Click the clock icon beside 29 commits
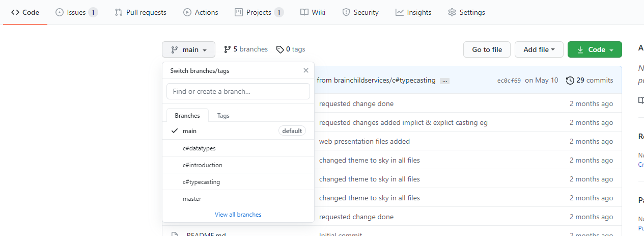This screenshot has height=236, width=644. coord(570,81)
